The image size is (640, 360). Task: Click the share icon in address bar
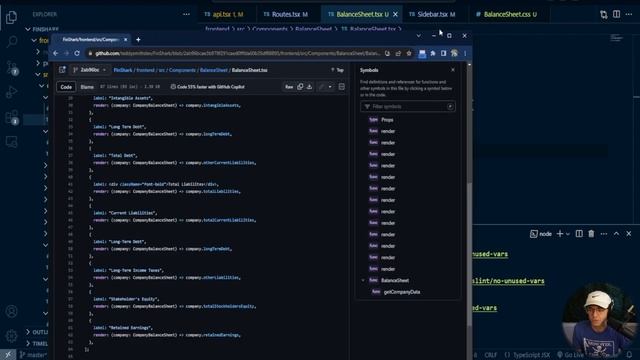pyautogui.click(x=398, y=53)
